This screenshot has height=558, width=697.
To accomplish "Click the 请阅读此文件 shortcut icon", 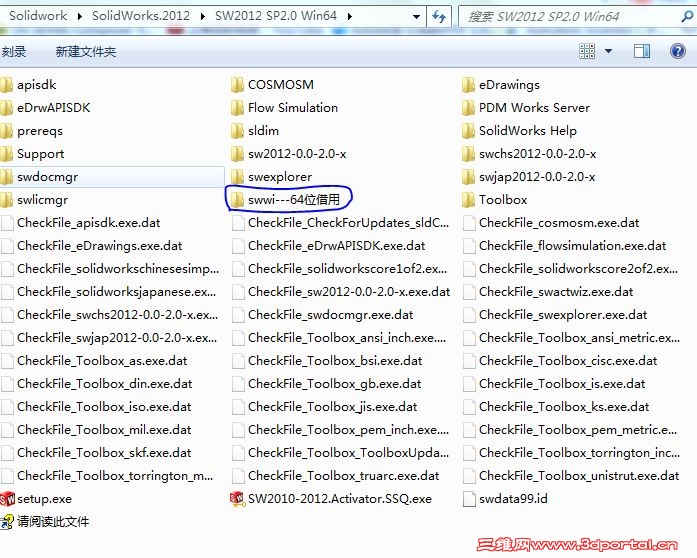I will click(7, 522).
